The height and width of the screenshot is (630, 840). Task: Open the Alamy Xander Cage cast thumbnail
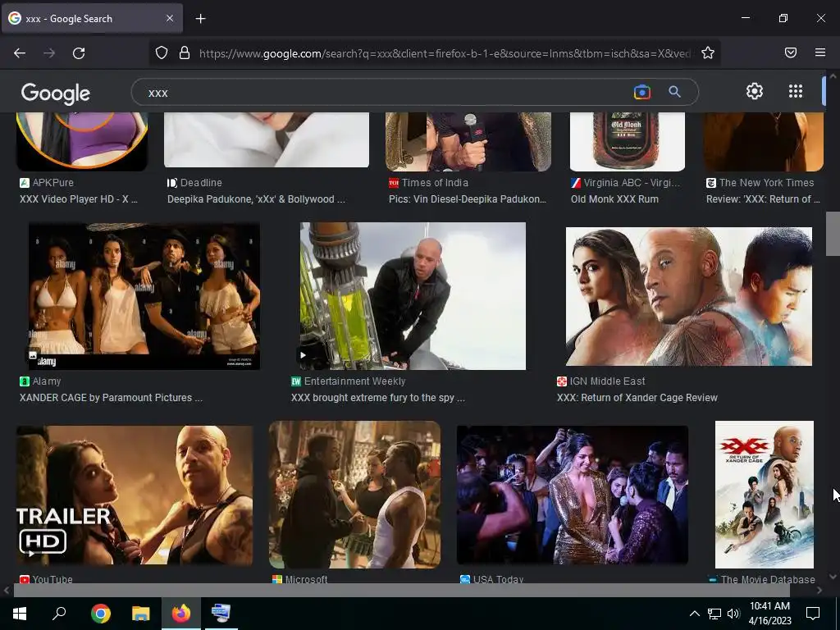tap(144, 296)
